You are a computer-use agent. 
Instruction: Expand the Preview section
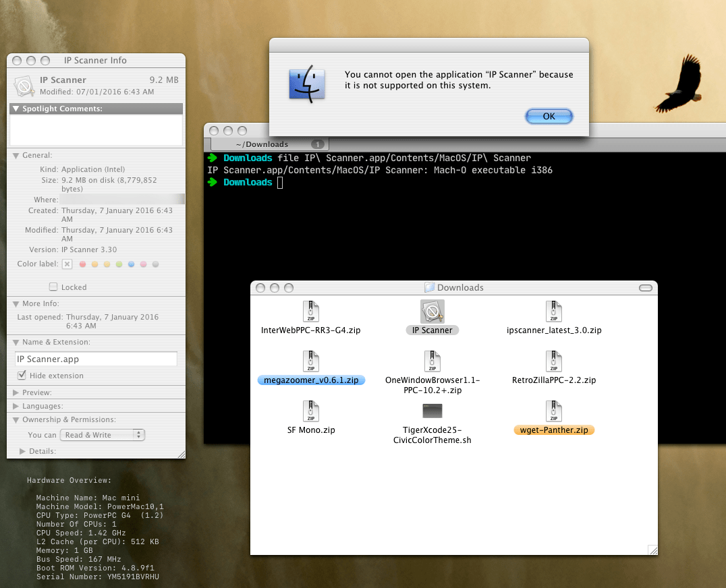coord(16,392)
